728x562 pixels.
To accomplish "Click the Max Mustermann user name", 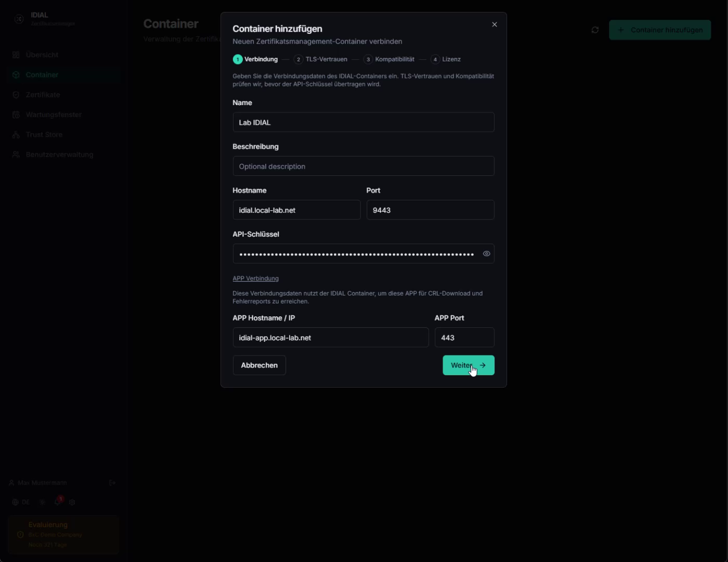I will [x=42, y=483].
